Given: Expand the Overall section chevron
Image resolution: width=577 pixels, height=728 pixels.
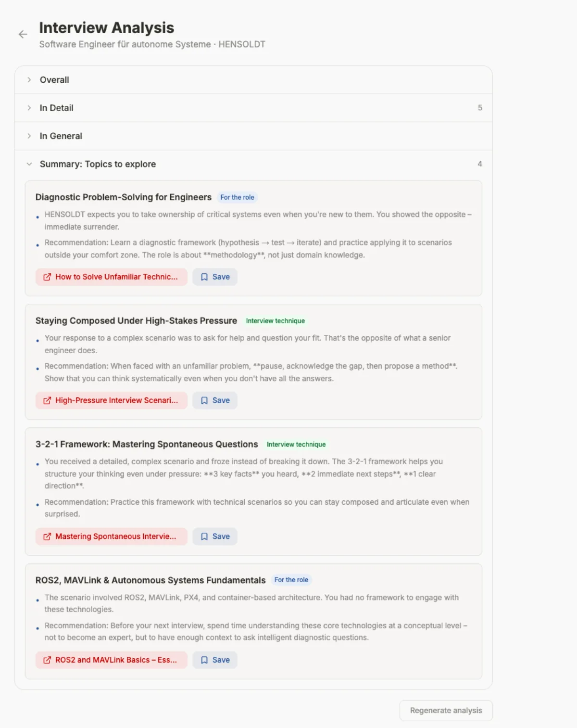Looking at the screenshot, I should (29, 80).
